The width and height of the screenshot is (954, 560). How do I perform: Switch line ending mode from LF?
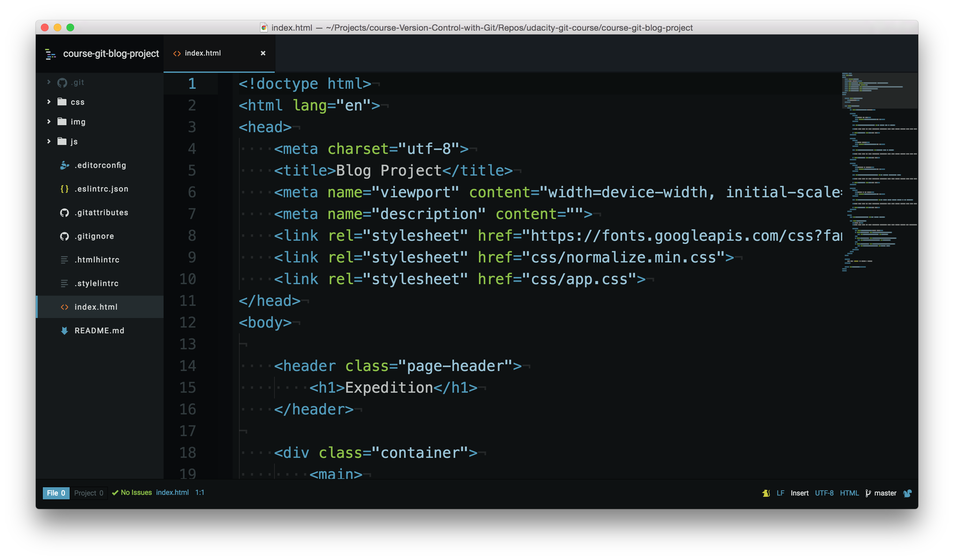(x=781, y=493)
